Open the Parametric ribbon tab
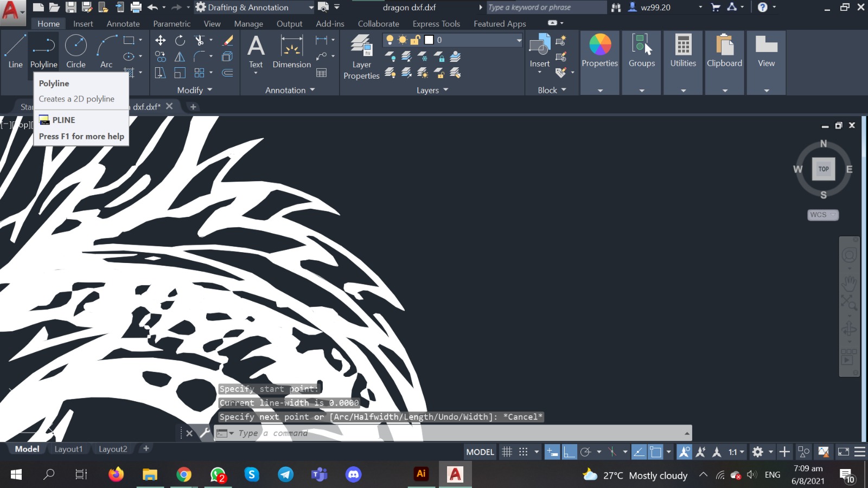 click(x=171, y=24)
